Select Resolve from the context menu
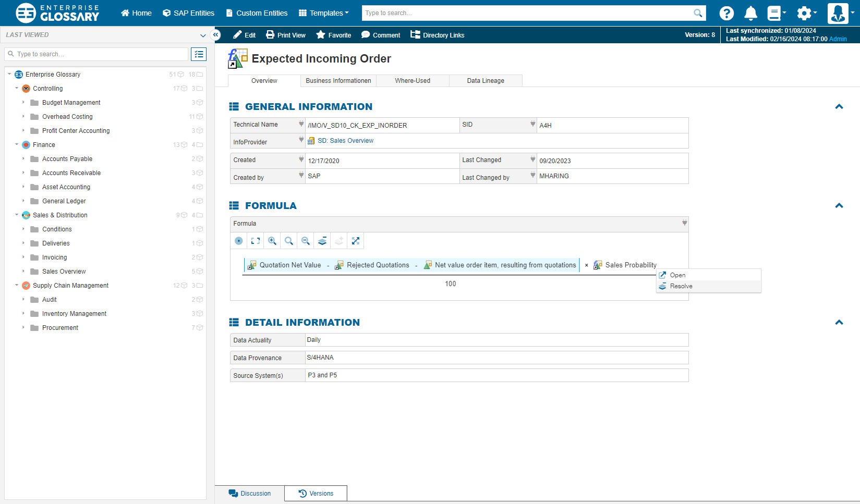 pos(681,286)
